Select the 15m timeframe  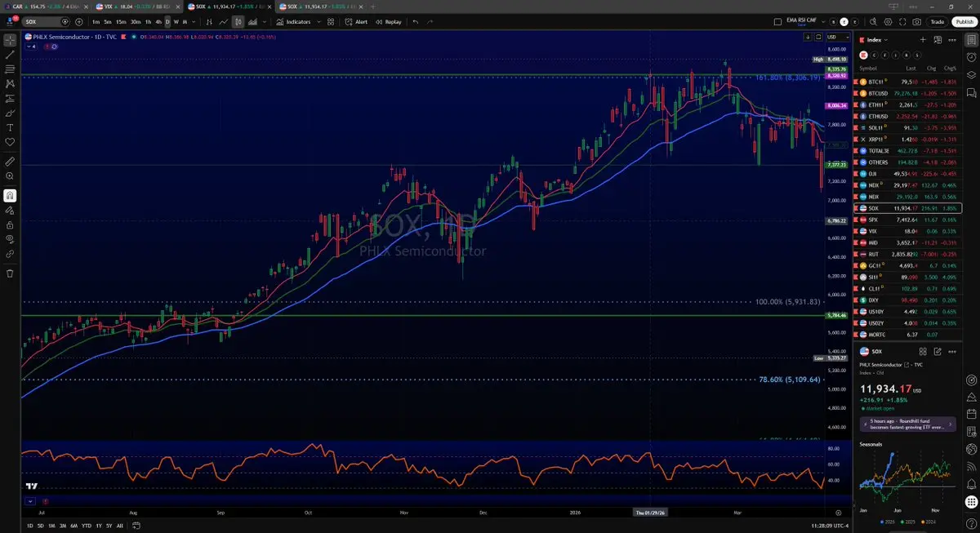coord(120,21)
